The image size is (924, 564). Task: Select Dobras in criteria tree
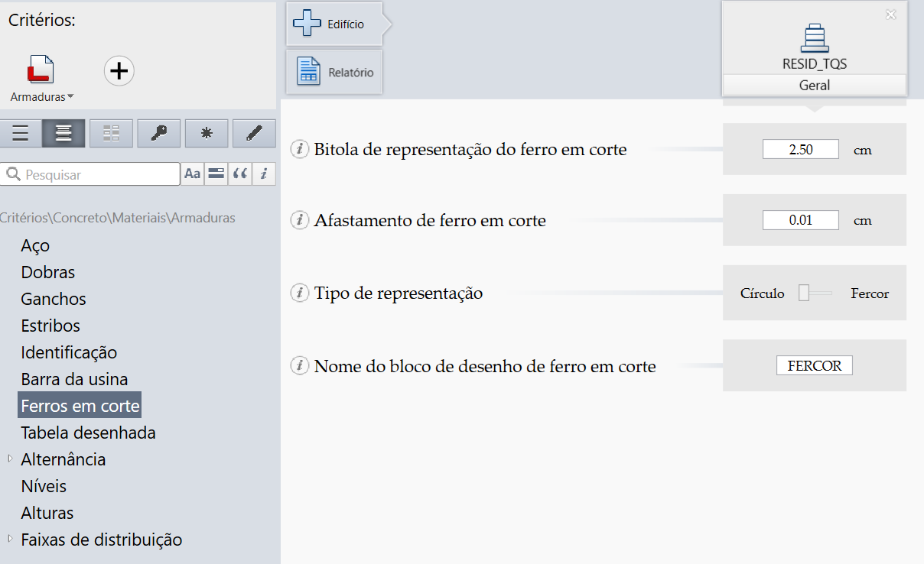[48, 272]
